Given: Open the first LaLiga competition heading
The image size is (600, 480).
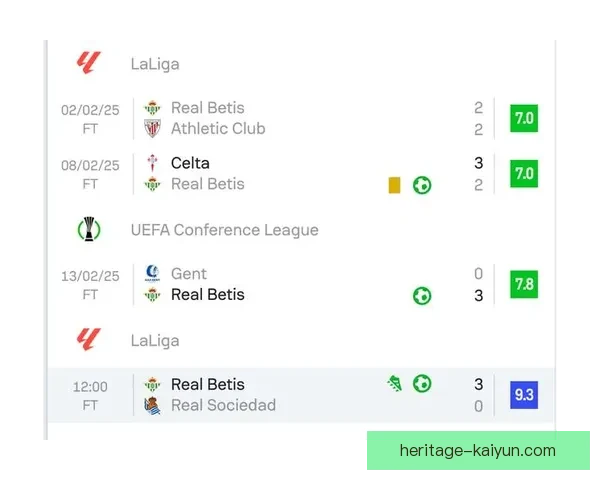Looking at the screenshot, I should click(x=155, y=64).
